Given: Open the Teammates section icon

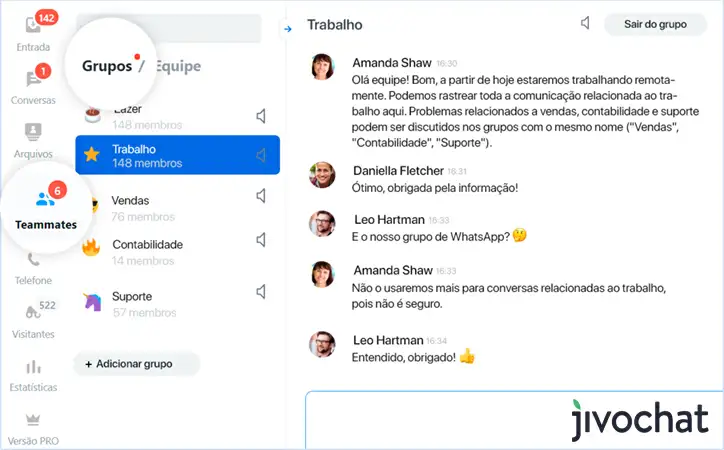Looking at the screenshot, I should 45,199.
